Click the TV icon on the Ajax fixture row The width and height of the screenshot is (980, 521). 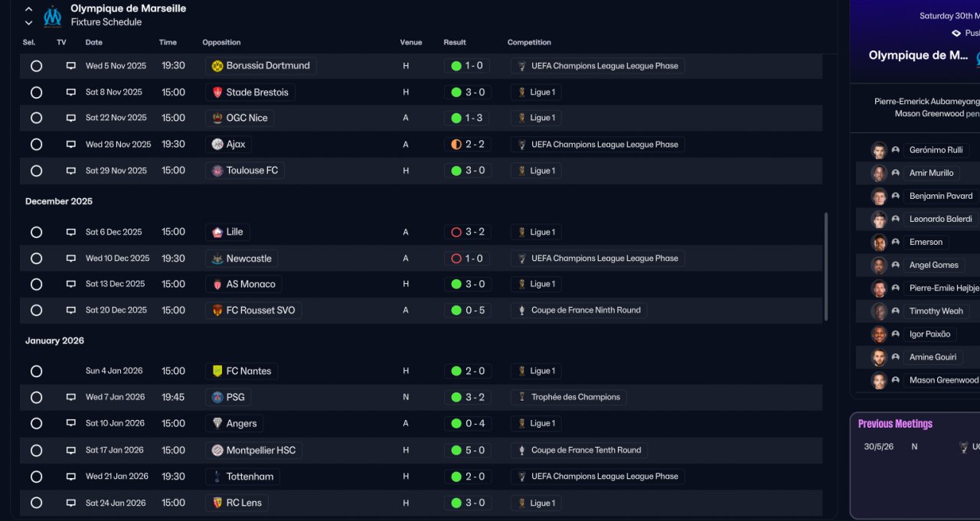[71, 145]
